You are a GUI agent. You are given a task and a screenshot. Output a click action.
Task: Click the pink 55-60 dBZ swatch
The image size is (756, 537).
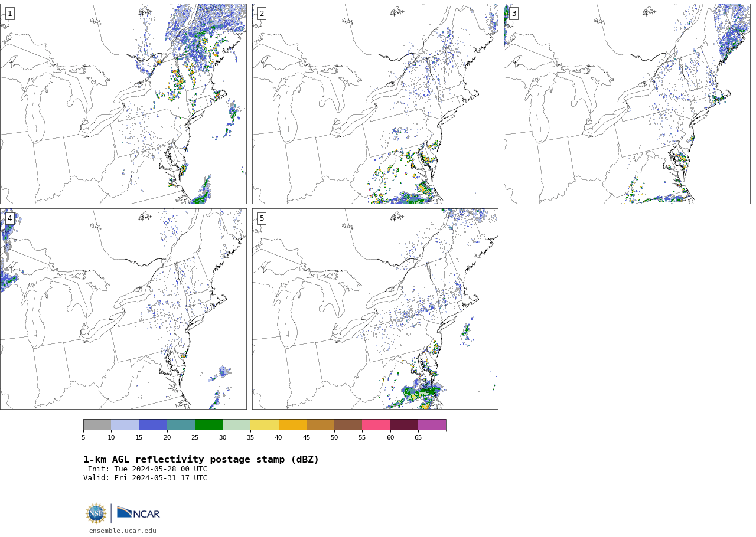click(376, 425)
